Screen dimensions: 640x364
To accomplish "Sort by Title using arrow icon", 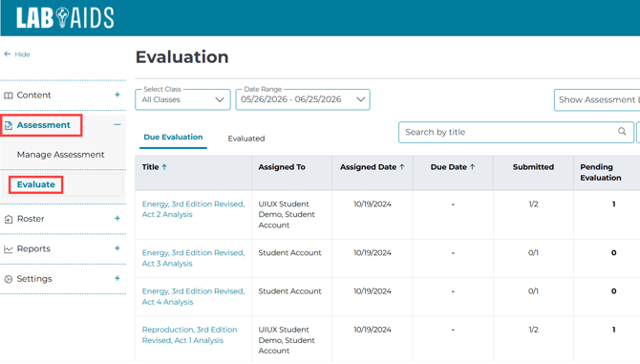I will coord(164,167).
